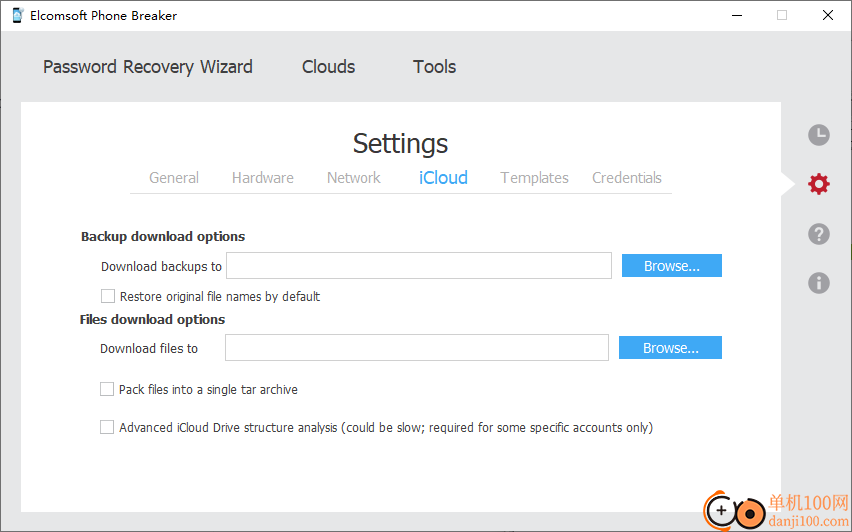The width and height of the screenshot is (852, 532).
Task: Click the Elcomsoft Phone Breaker app icon
Action: (17, 15)
